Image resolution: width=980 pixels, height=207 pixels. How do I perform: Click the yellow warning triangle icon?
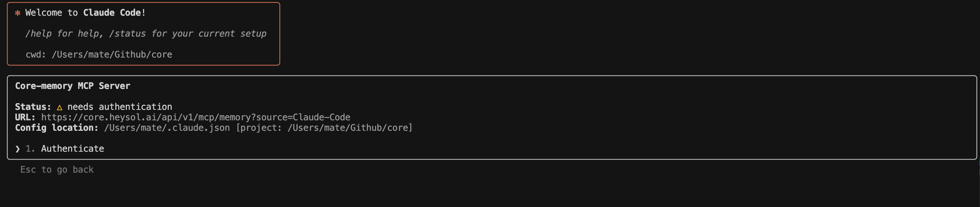(60, 107)
